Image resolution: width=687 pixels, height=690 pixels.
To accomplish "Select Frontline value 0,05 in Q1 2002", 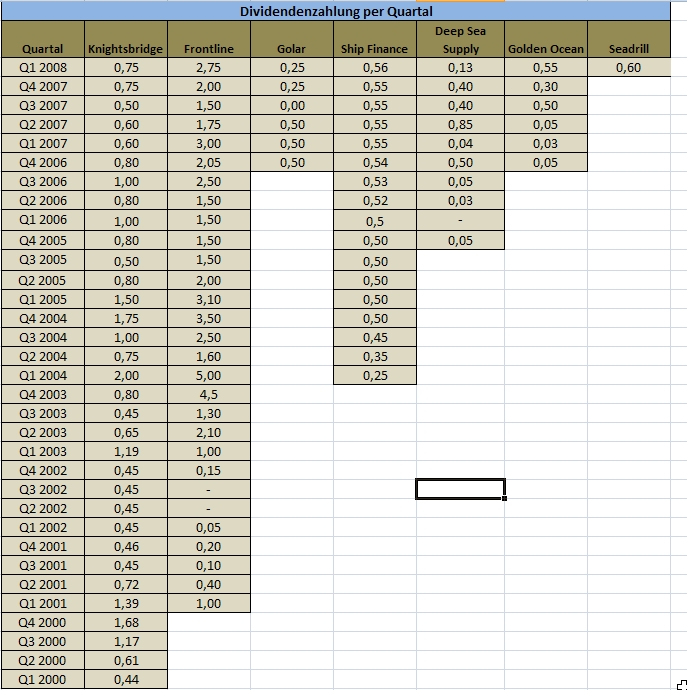I will tap(209, 526).
